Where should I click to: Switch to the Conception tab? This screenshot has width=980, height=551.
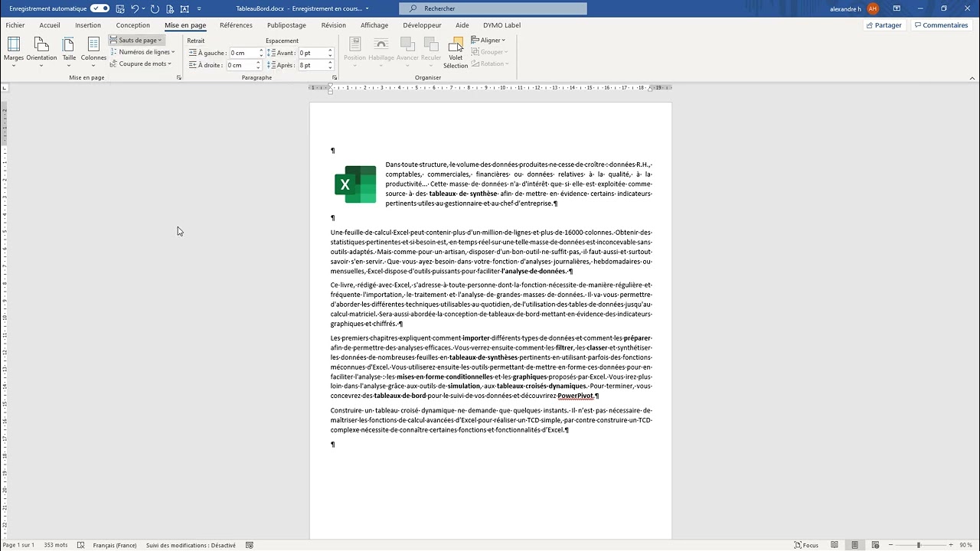[133, 25]
